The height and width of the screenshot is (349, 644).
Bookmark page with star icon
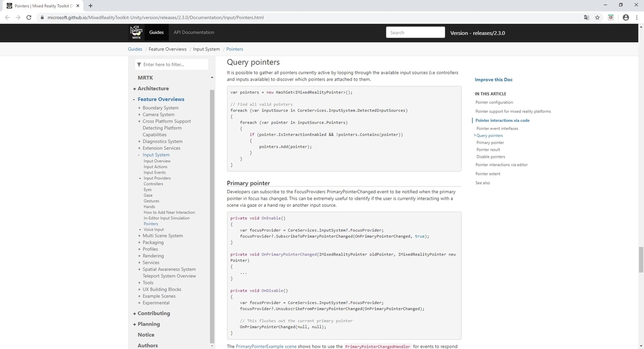[597, 17]
